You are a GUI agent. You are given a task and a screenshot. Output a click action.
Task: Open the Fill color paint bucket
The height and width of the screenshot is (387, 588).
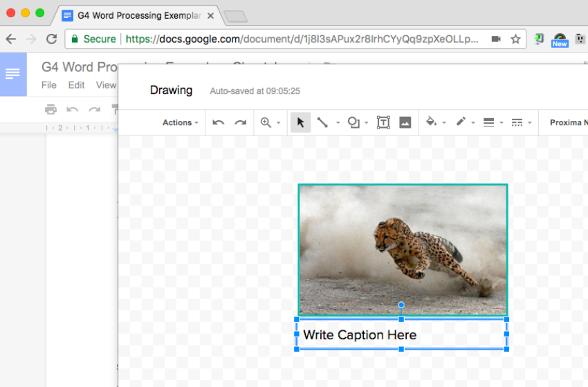coord(432,122)
